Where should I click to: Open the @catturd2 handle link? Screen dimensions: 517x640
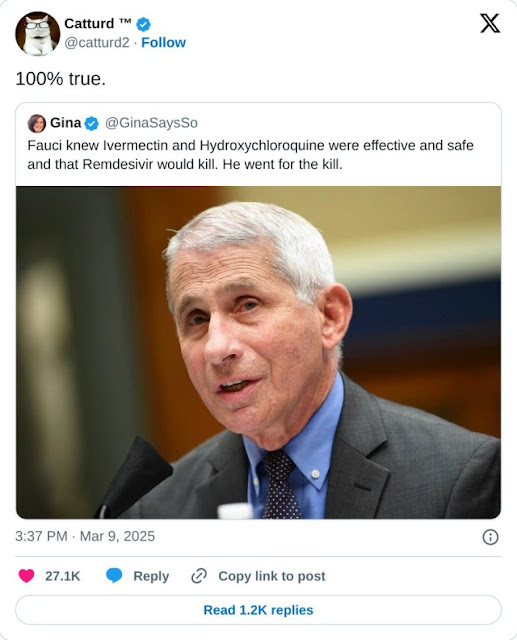97,42
